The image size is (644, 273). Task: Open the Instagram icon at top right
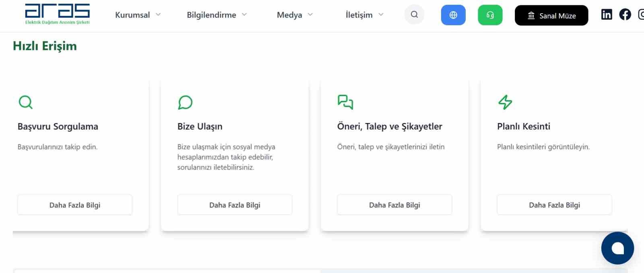641,14
